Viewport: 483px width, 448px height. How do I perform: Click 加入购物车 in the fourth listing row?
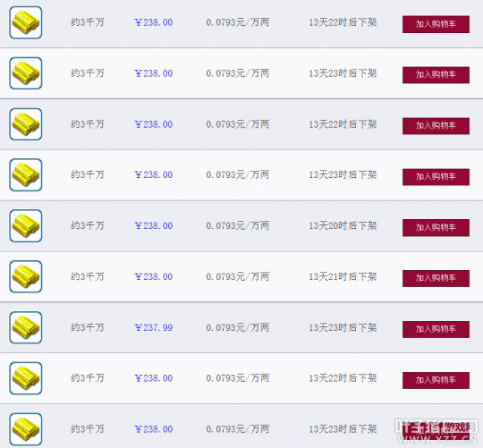coord(436,177)
